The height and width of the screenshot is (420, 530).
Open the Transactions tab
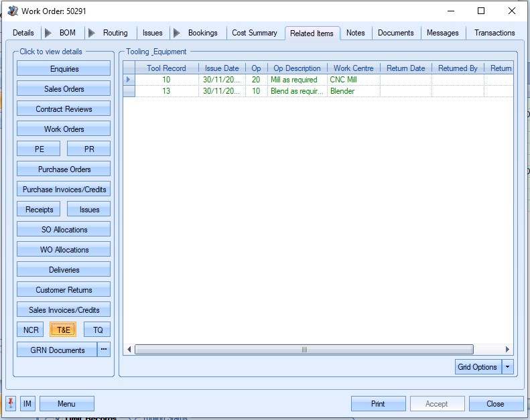click(x=494, y=33)
